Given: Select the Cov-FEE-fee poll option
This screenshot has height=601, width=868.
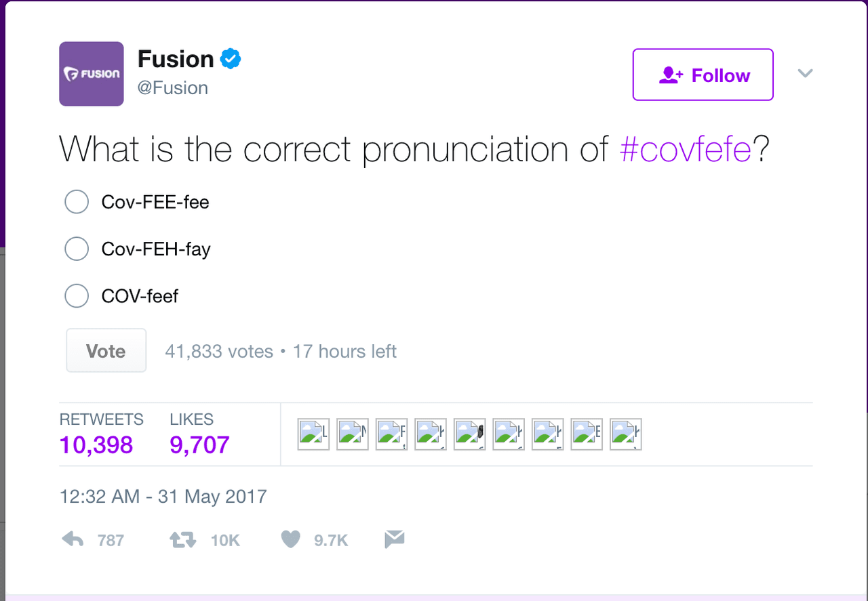Looking at the screenshot, I should 77,201.
